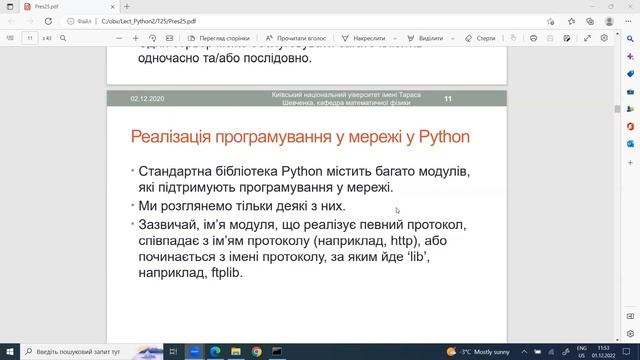Viewport: 640px width, 360px height.
Task: Open the Windows Start menu
Action: pos(10,351)
